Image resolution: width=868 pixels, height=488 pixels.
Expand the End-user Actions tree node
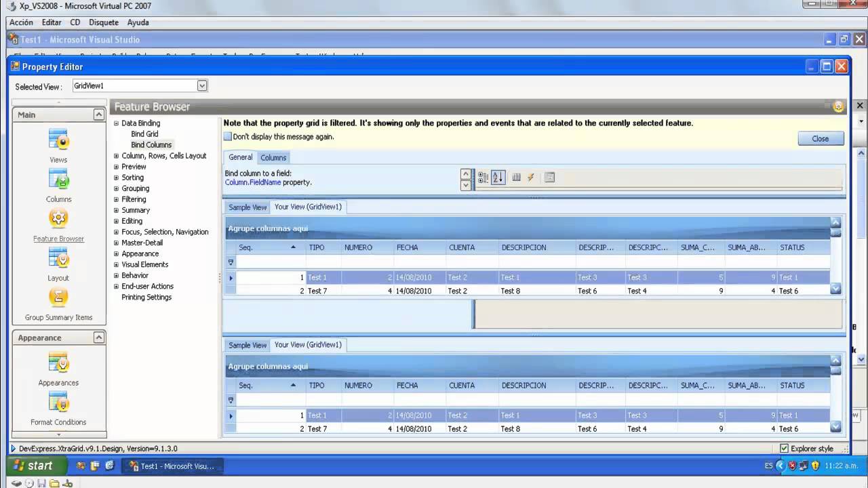[116, 286]
